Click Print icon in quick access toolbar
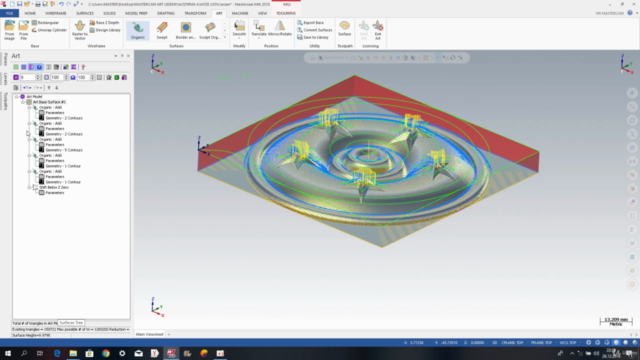640x360 pixels. 38,4
